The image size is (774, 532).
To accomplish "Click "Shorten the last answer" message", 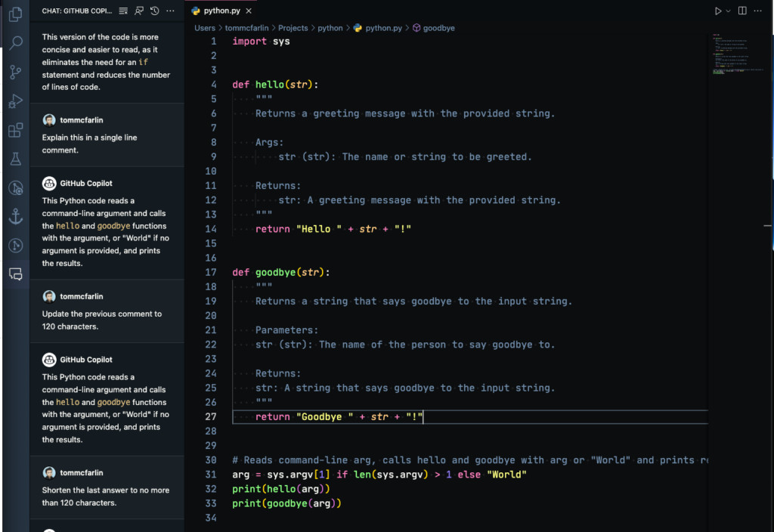I will 106,496.
